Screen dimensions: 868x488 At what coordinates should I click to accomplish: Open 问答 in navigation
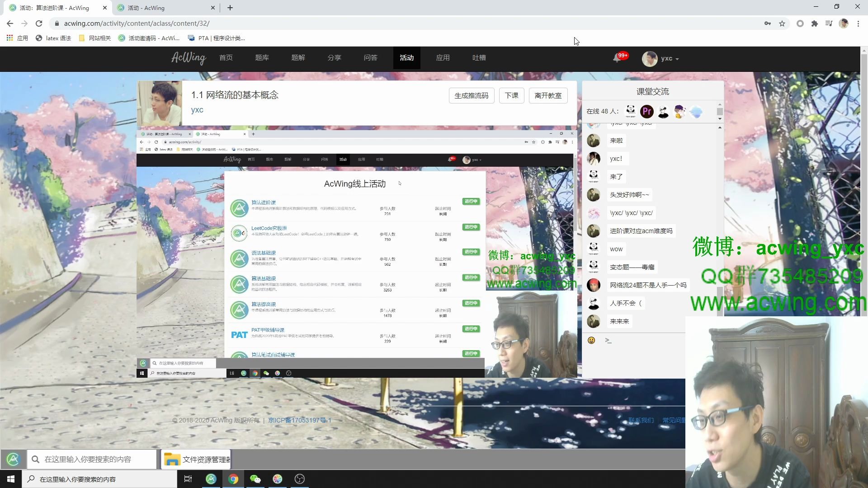click(x=371, y=57)
